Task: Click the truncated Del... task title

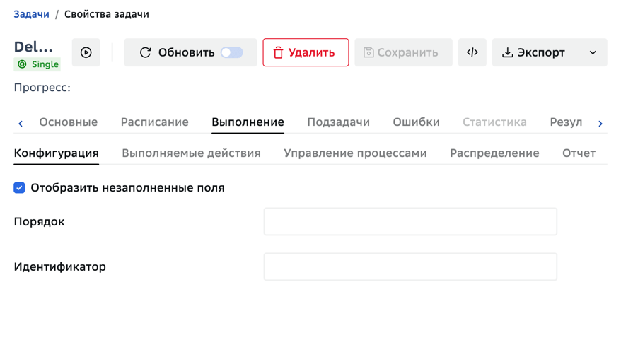Action: coord(33,47)
